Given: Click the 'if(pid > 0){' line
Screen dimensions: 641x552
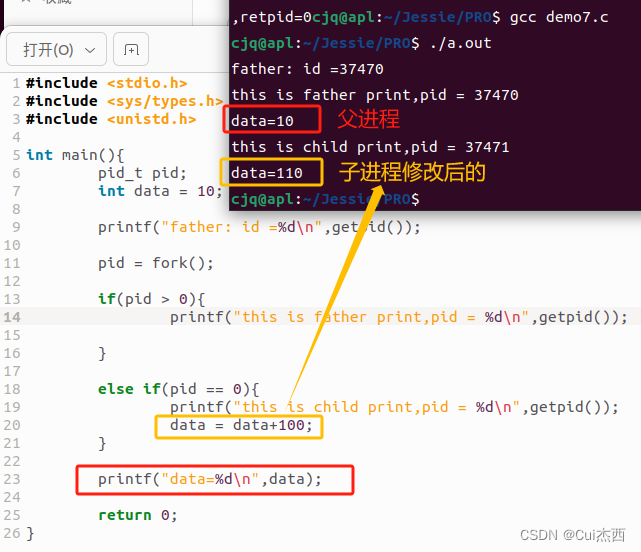Looking at the screenshot, I should pyautogui.click(x=151, y=299).
